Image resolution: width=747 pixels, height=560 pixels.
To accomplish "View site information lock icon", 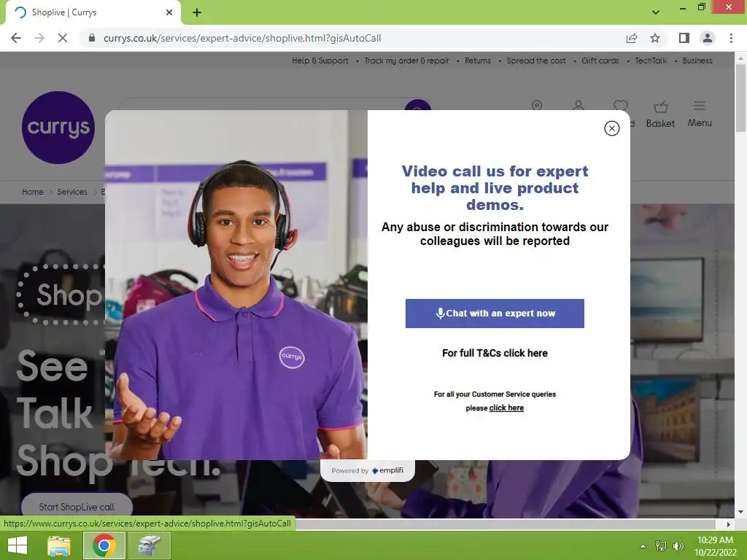I will pos(92,38).
